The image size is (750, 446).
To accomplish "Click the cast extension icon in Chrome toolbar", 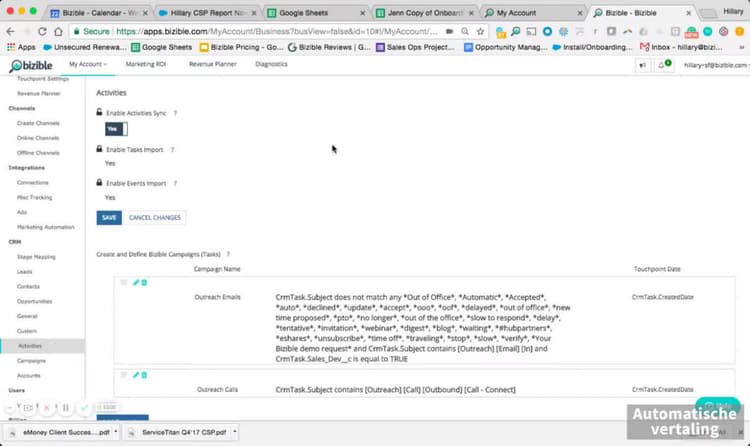I will pos(531,32).
